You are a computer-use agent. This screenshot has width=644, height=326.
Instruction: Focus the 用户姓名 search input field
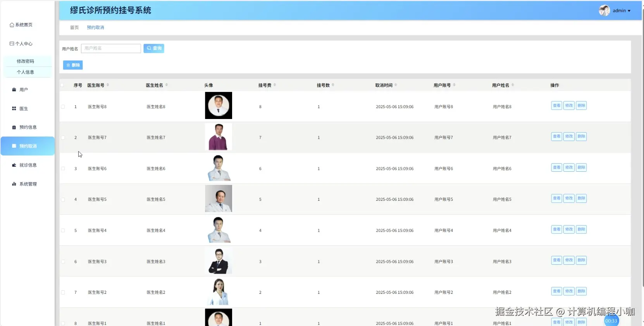pos(111,48)
